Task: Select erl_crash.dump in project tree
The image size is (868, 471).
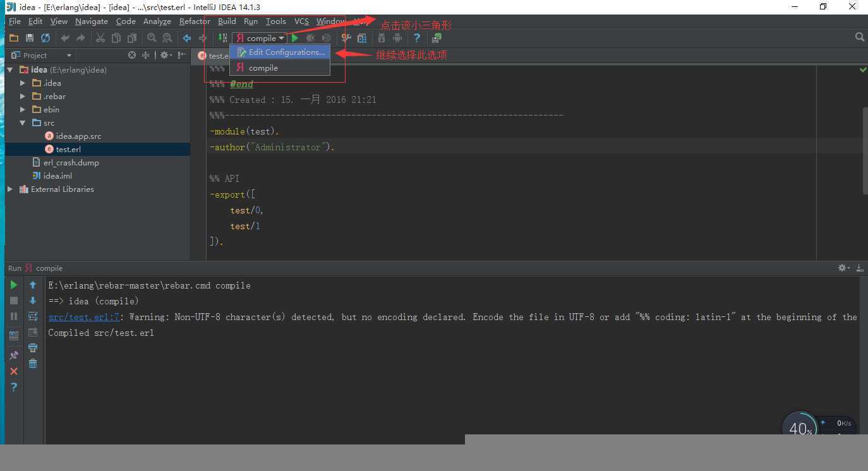Action: [x=71, y=162]
